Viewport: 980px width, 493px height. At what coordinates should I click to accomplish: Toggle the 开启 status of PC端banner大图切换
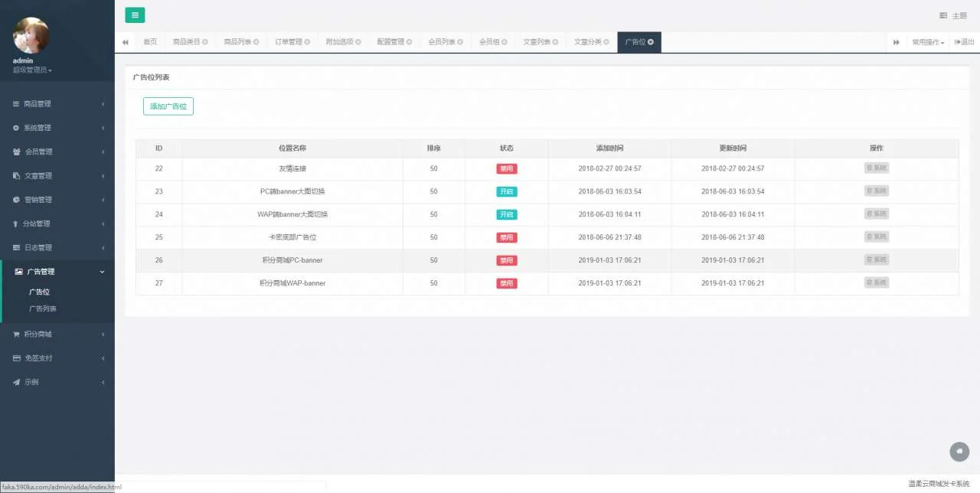(506, 191)
